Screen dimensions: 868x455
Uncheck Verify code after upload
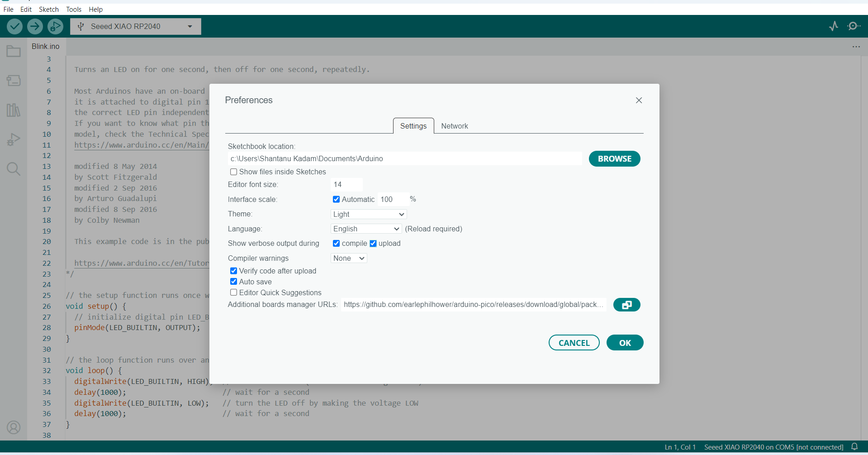tap(233, 271)
